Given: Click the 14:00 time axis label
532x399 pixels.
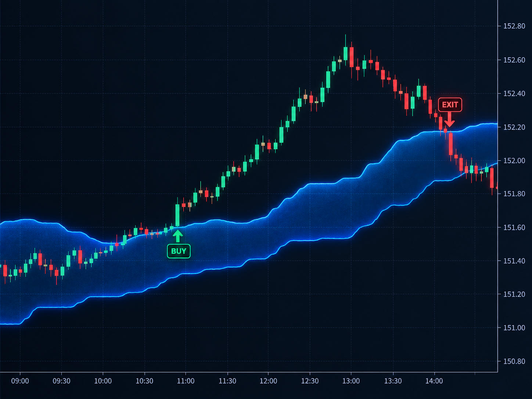Looking at the screenshot, I should point(434,381).
